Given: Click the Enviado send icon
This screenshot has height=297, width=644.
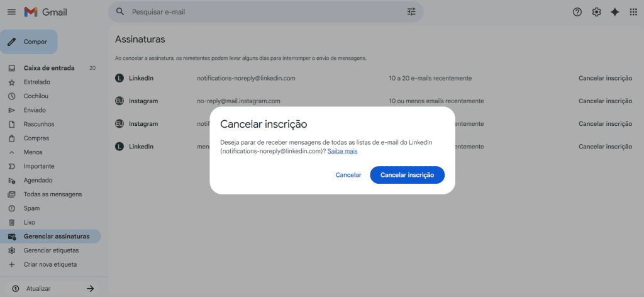Looking at the screenshot, I should (12, 110).
